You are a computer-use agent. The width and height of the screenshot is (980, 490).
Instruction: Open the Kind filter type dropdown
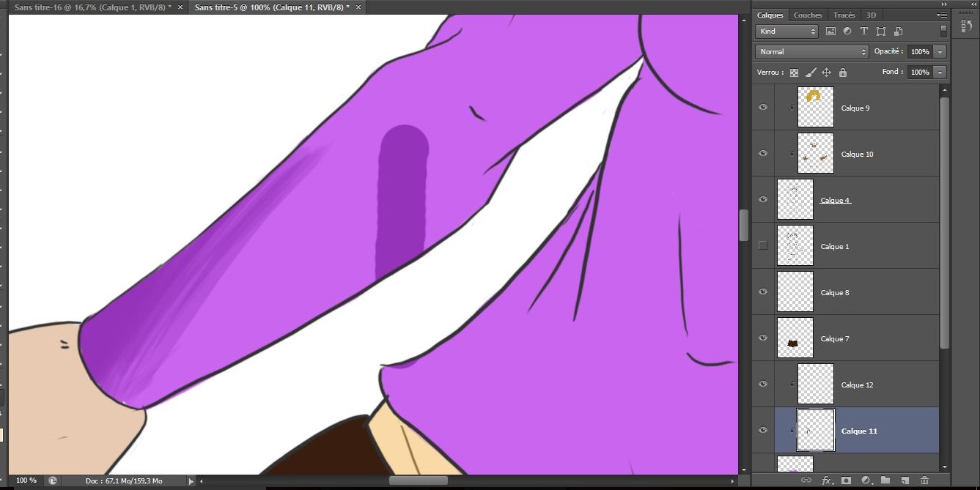click(787, 31)
